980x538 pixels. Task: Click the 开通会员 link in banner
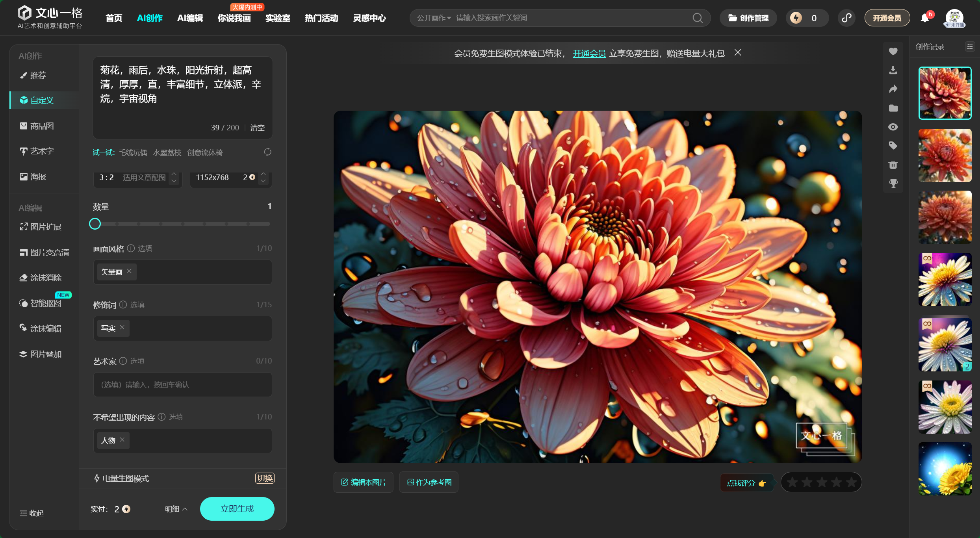[x=589, y=53]
